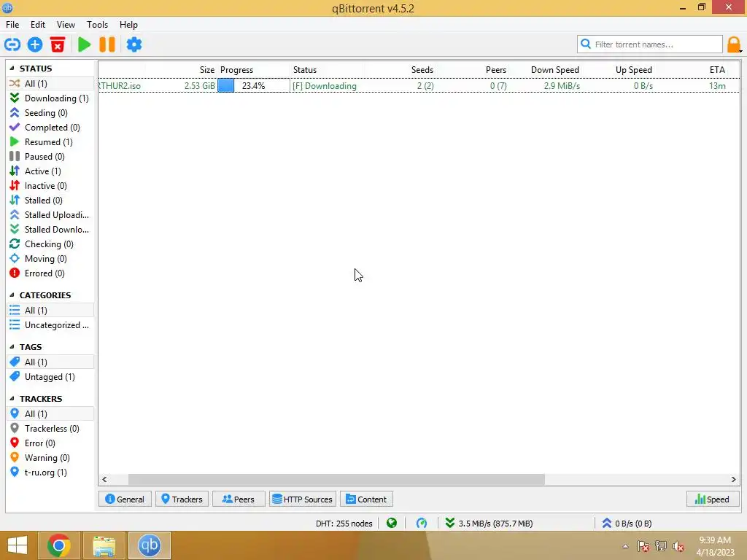Click the Add Torrent File plus icon
Screen dimensions: 747x560
click(x=35, y=44)
